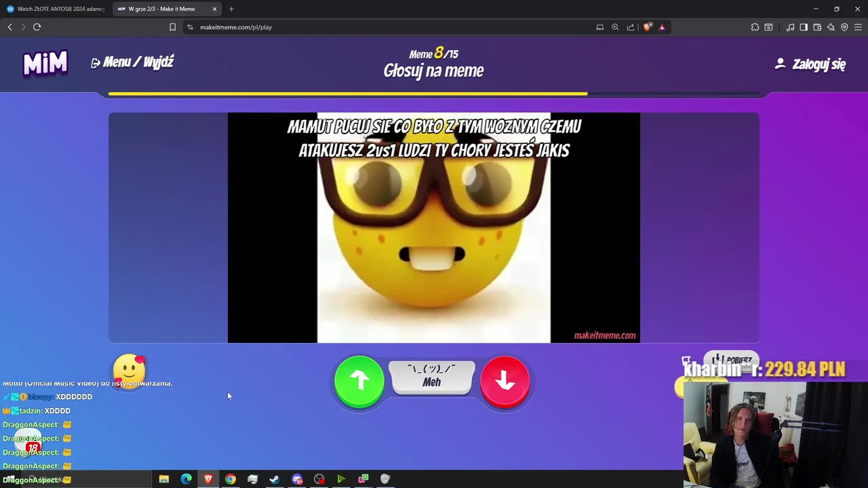Click the MiM logo
The image size is (868, 488).
pos(45,64)
